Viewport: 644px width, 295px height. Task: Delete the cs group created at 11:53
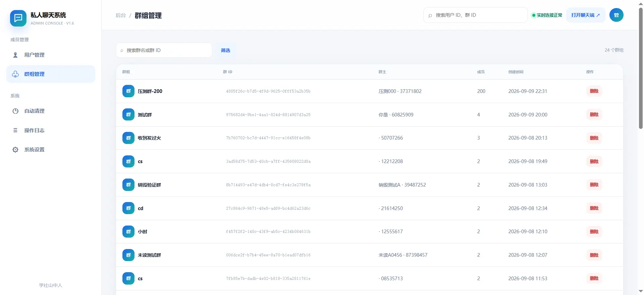click(x=594, y=279)
